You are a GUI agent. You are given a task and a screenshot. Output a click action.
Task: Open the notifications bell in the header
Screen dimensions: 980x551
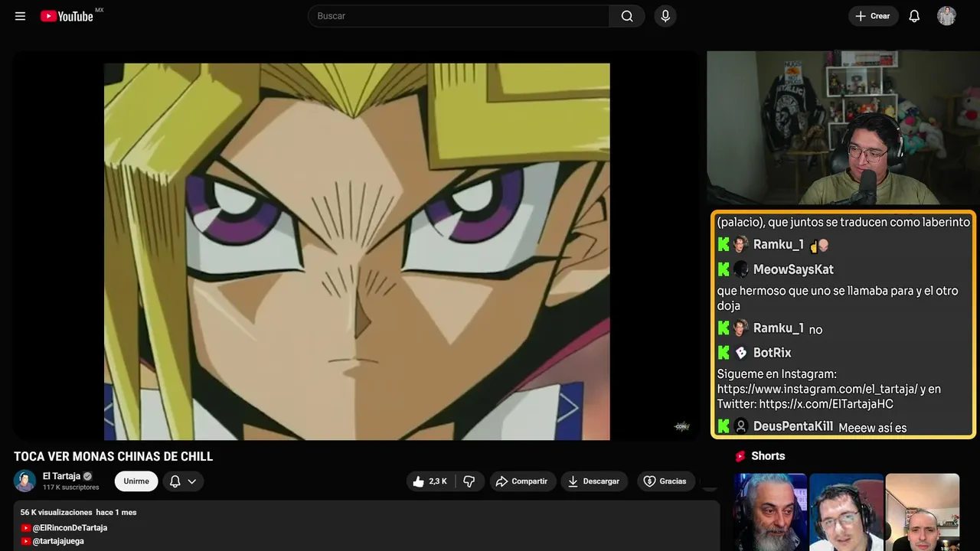coord(914,16)
